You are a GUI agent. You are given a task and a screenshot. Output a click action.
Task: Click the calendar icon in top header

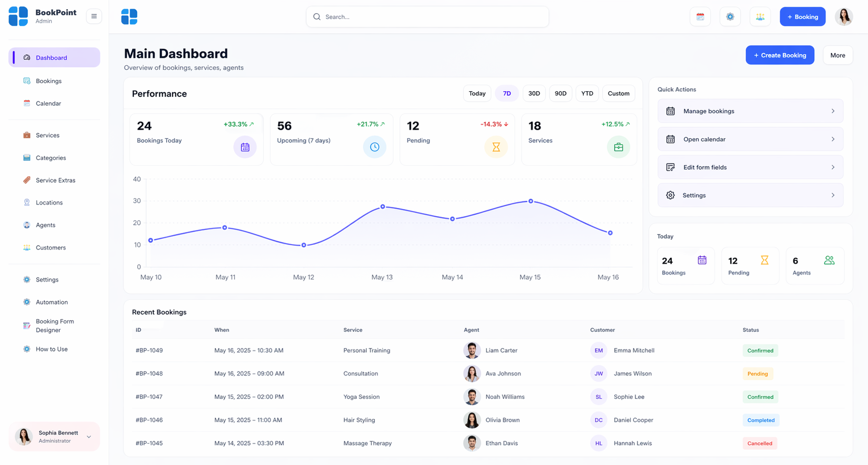coord(700,17)
